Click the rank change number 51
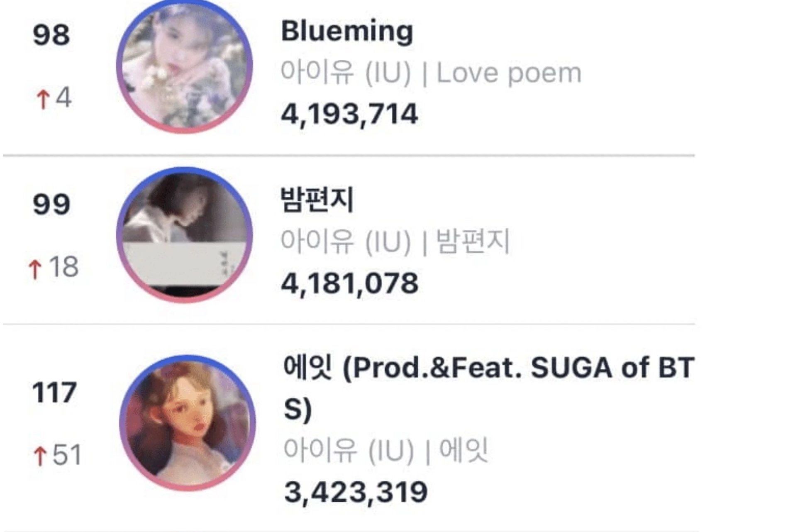800x532 pixels. click(67, 455)
